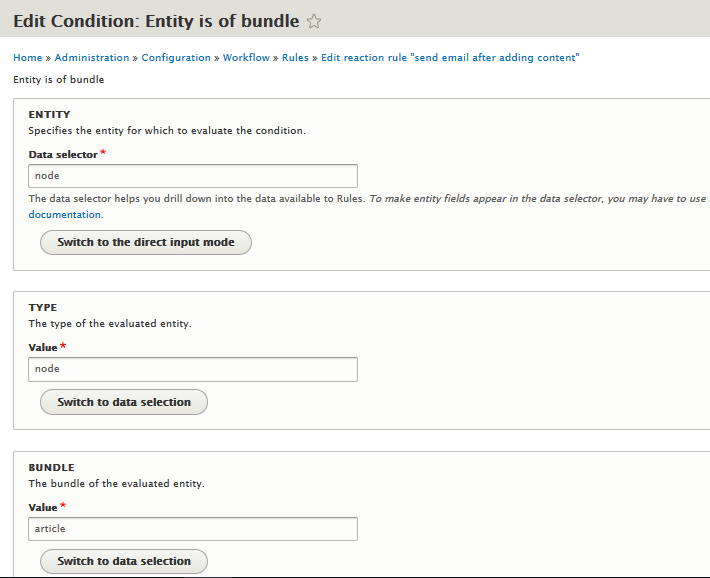Open the documentation link under Data selector
710x578 pixels.
coord(65,214)
